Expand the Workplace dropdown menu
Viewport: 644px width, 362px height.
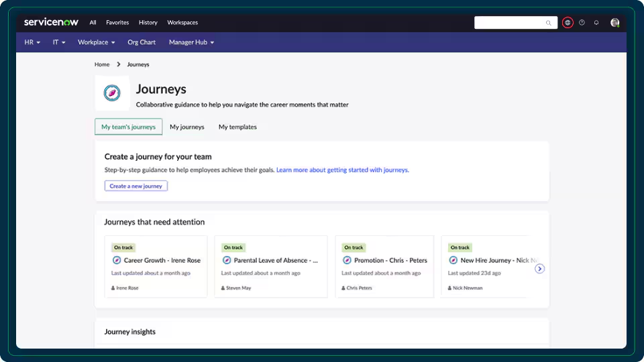click(x=96, y=42)
